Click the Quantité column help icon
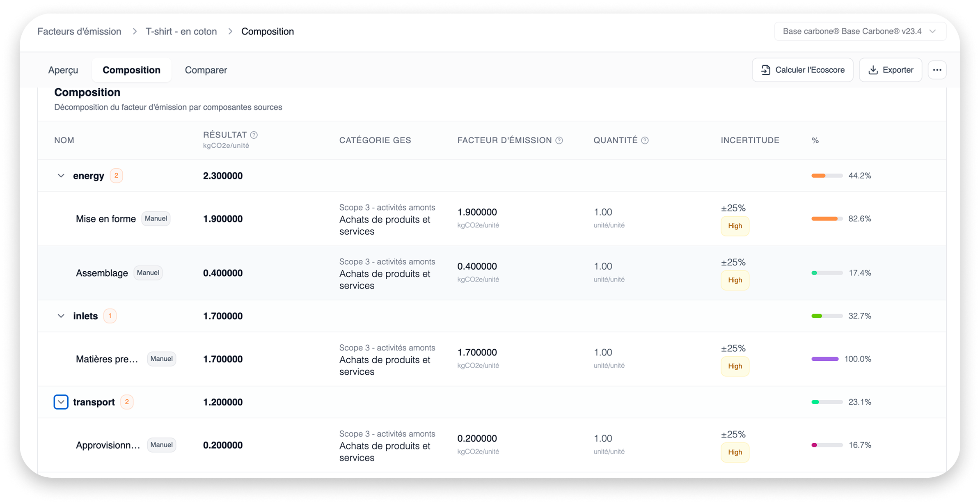 click(645, 140)
